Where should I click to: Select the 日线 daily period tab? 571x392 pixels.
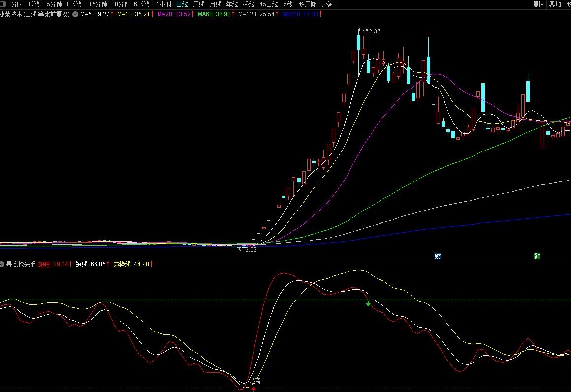tap(182, 4)
